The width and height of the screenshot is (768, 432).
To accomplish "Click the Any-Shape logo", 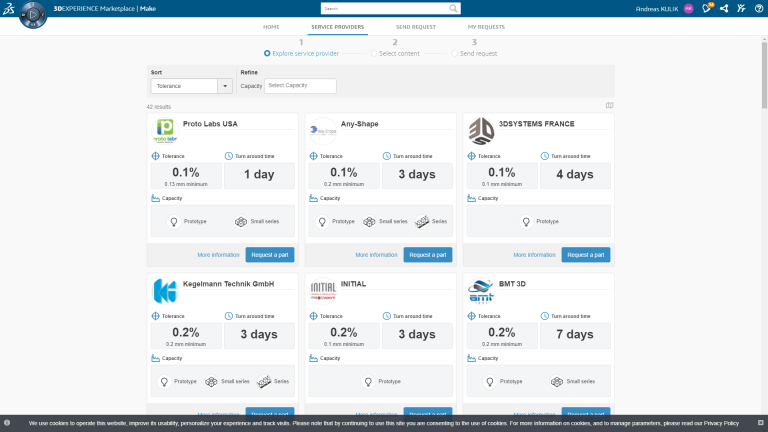I will 323,131.
